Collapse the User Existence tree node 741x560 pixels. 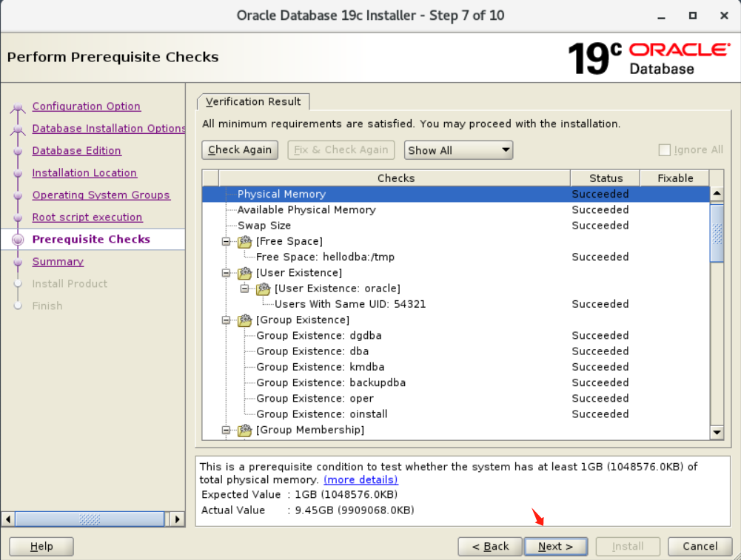[227, 273]
